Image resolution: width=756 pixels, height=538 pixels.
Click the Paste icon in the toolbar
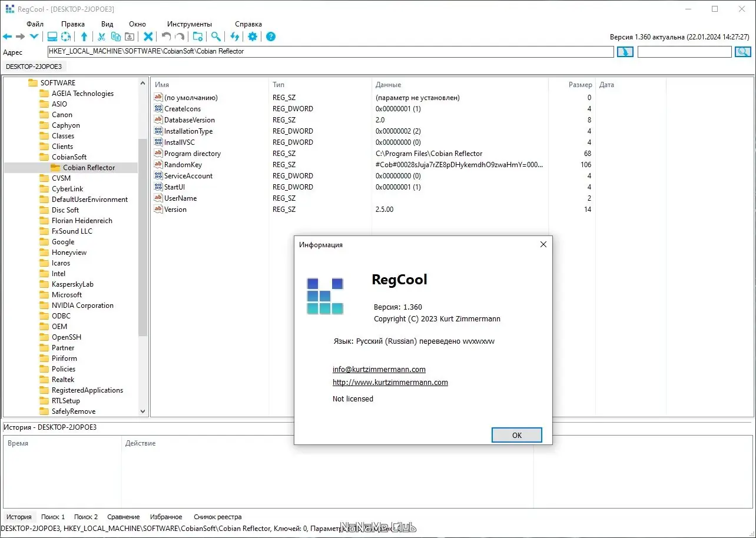[130, 36]
